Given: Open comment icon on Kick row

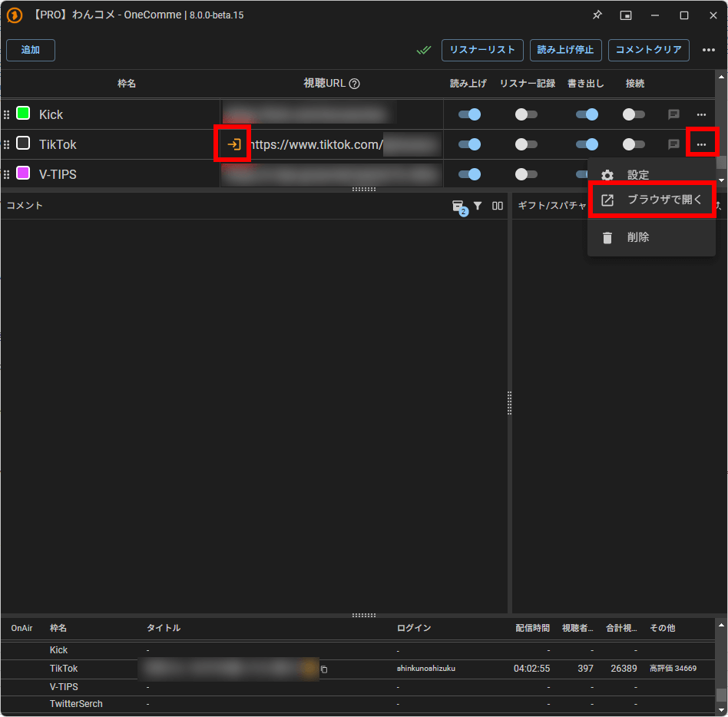Looking at the screenshot, I should pyautogui.click(x=673, y=114).
